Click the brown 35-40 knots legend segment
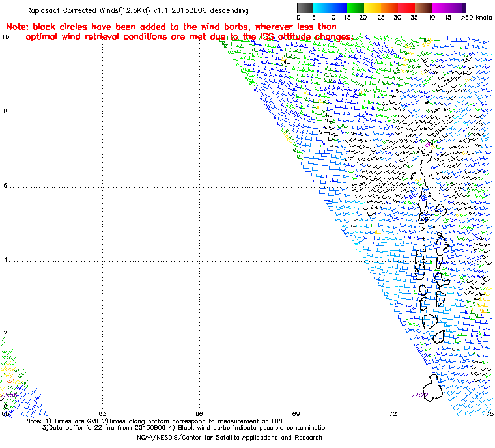The height and width of the screenshot is (448, 495). [423, 8]
